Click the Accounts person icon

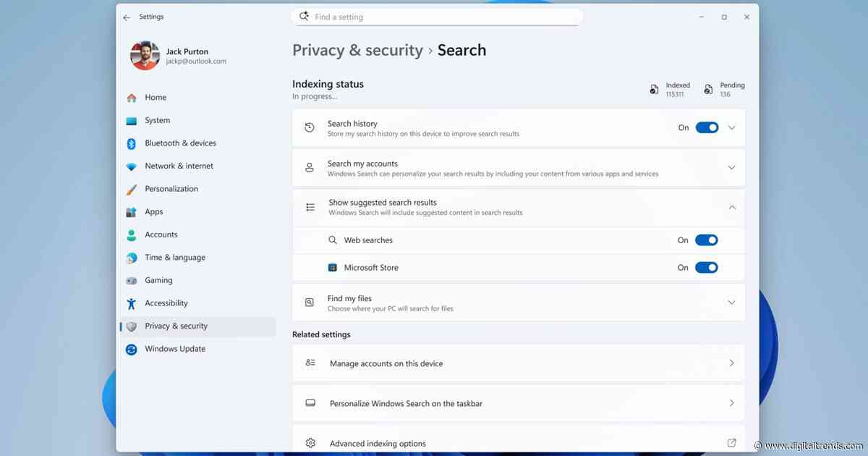click(131, 235)
